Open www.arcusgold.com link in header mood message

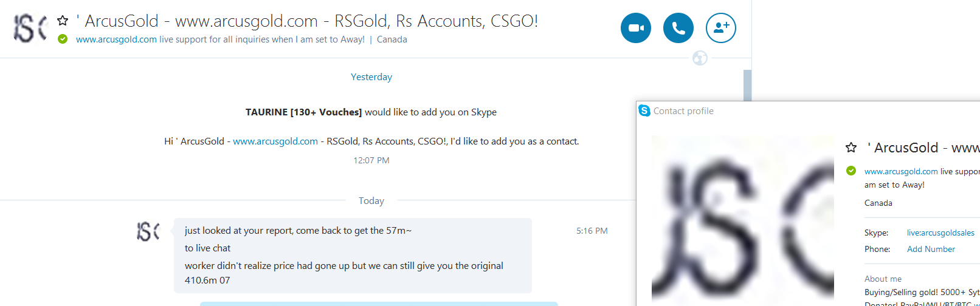(116, 39)
